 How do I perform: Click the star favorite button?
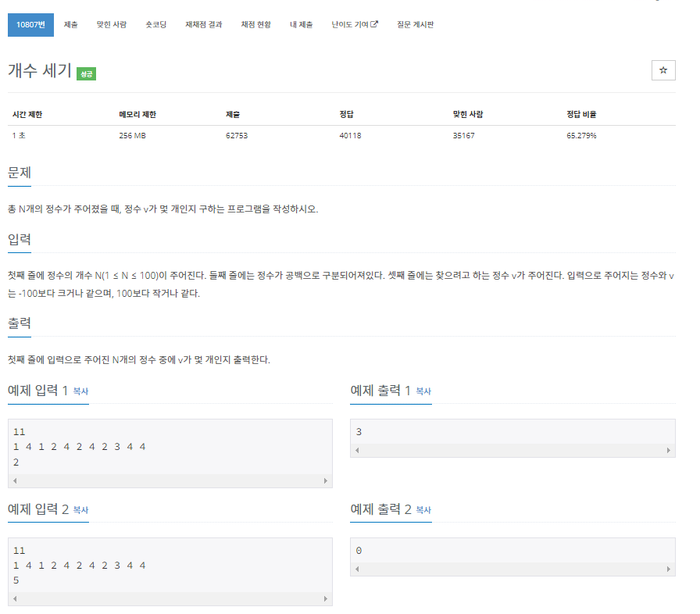663,70
